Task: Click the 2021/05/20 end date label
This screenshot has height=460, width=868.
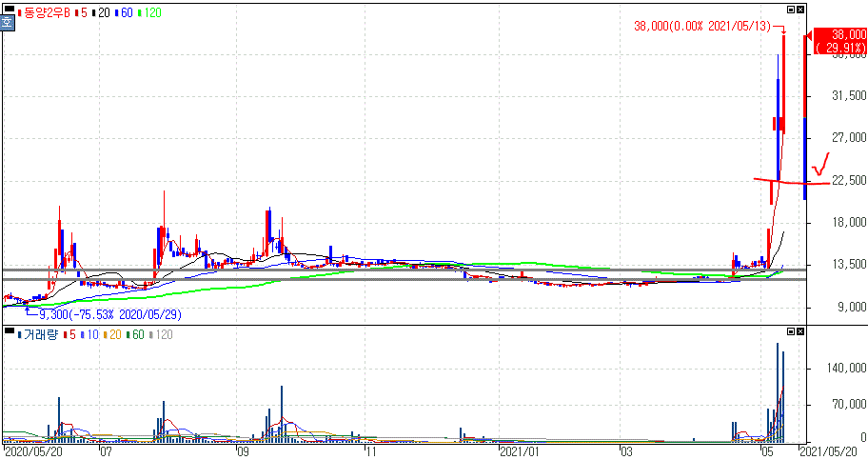Action: [828, 451]
